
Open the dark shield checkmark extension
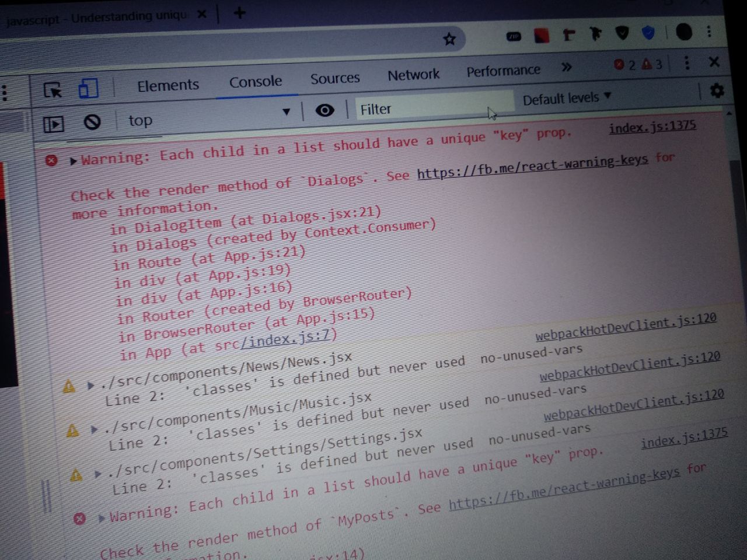pos(622,33)
